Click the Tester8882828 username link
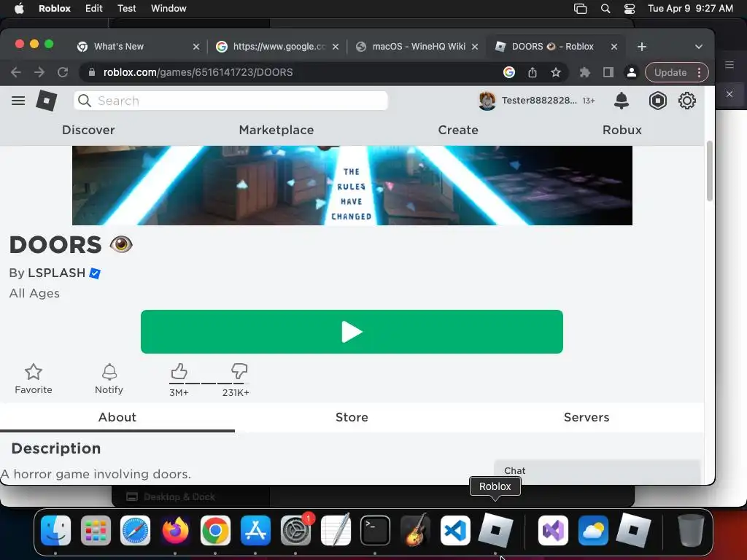 pos(539,101)
